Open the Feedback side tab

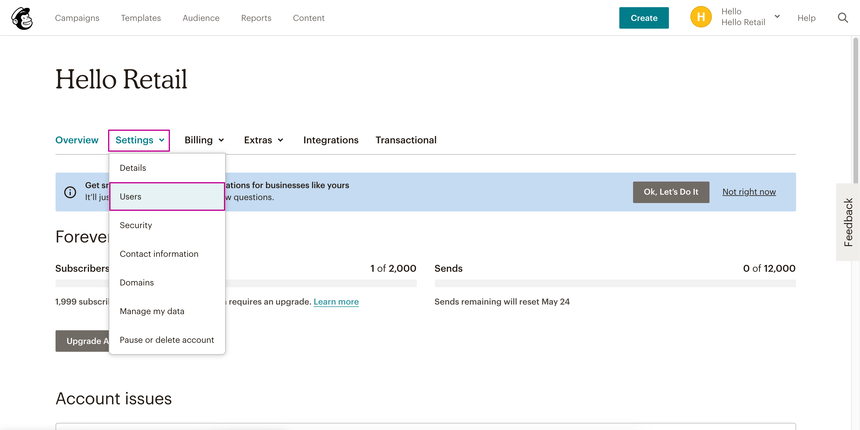(848, 222)
